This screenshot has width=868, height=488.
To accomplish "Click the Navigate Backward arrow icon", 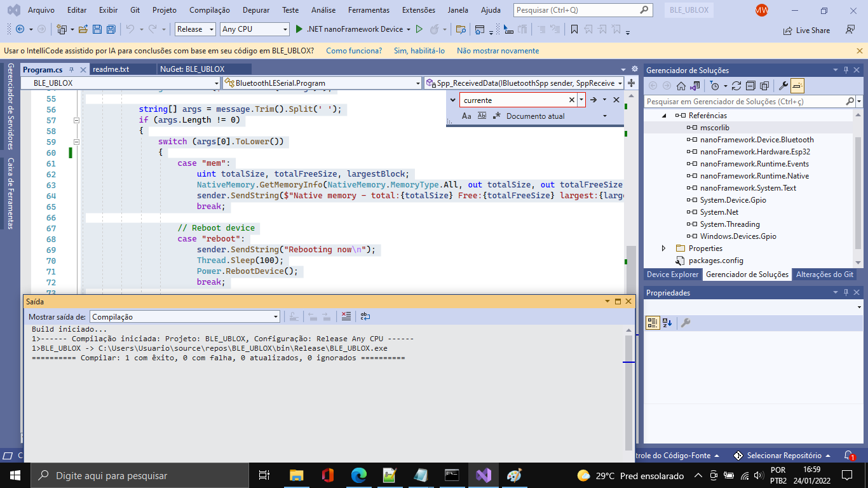I will point(20,29).
